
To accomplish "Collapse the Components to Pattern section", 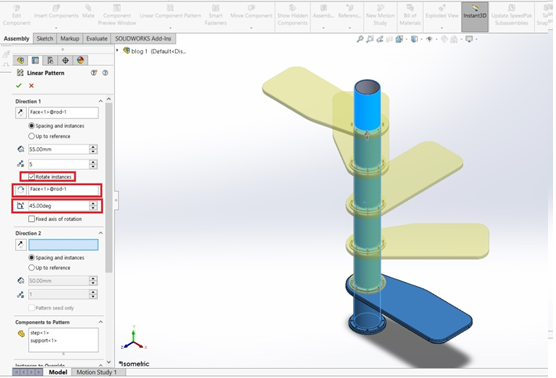I will pyautogui.click(x=100, y=322).
